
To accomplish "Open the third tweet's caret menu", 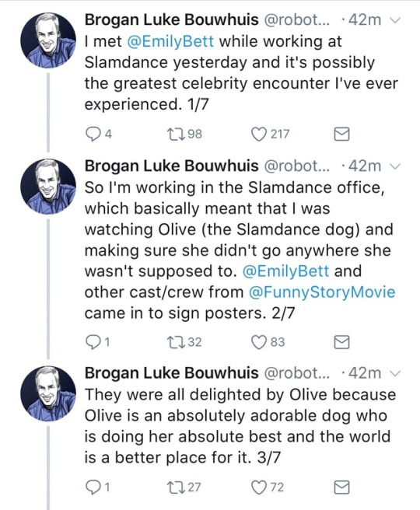I will [x=395, y=373].
